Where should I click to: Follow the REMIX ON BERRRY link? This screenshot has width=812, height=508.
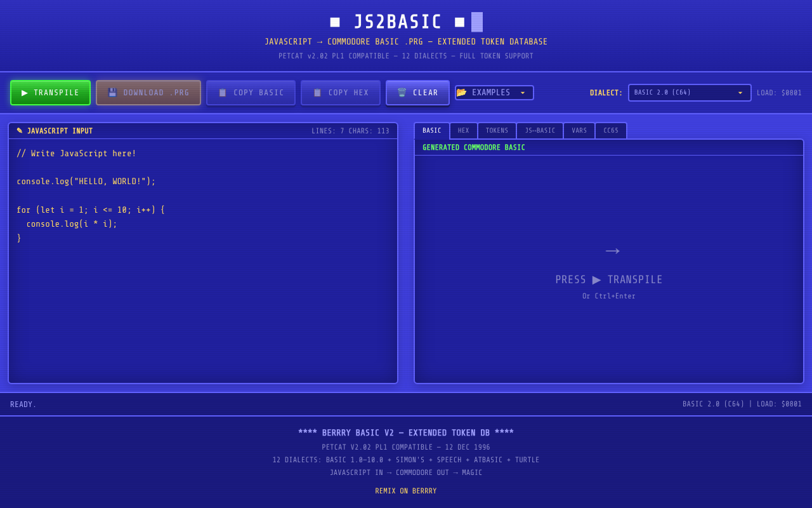(x=405, y=490)
